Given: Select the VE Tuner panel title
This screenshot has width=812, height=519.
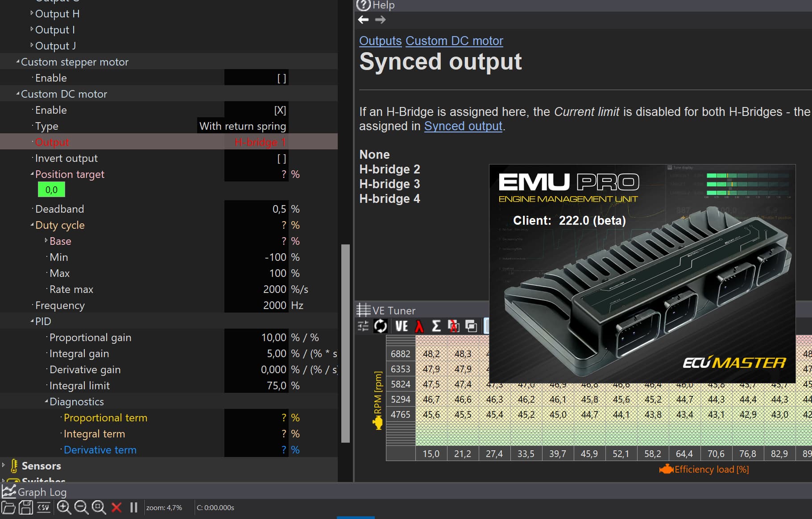Looking at the screenshot, I should 394,310.
